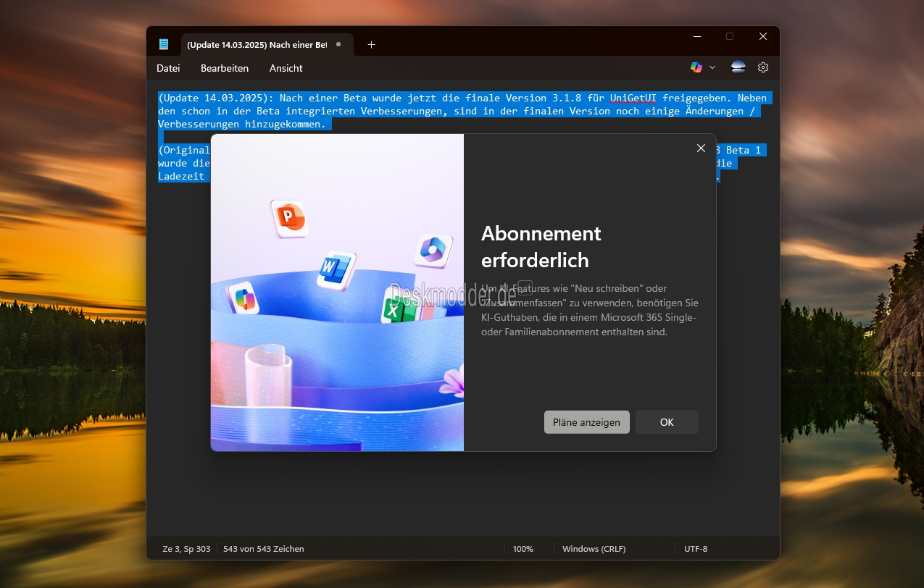The width and height of the screenshot is (924, 588).
Task: Minimize the Notepad window
Action: (696, 36)
